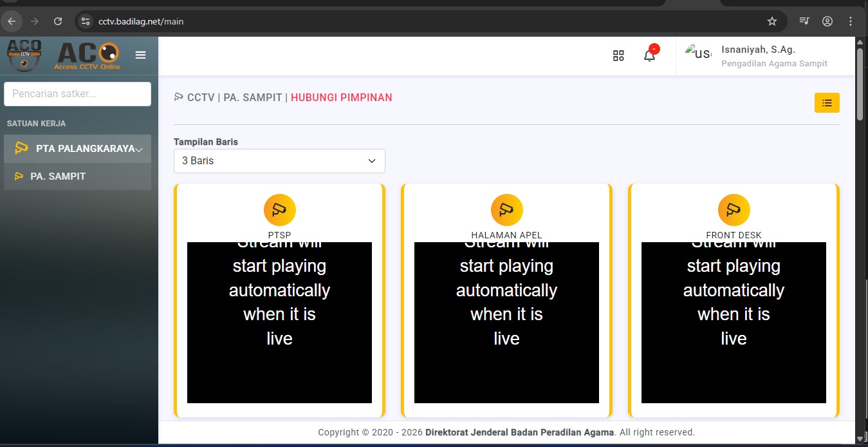Click CCTV icon beside PA. SAMPIT in sidebar

click(x=19, y=176)
